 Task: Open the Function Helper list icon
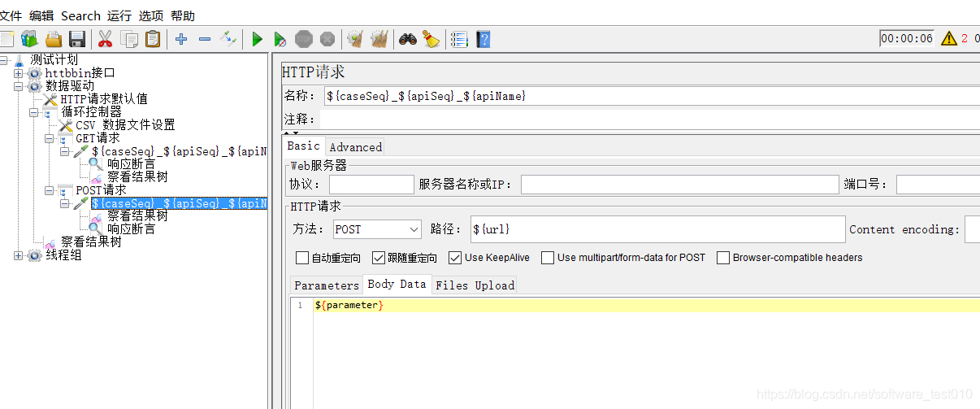pos(459,38)
